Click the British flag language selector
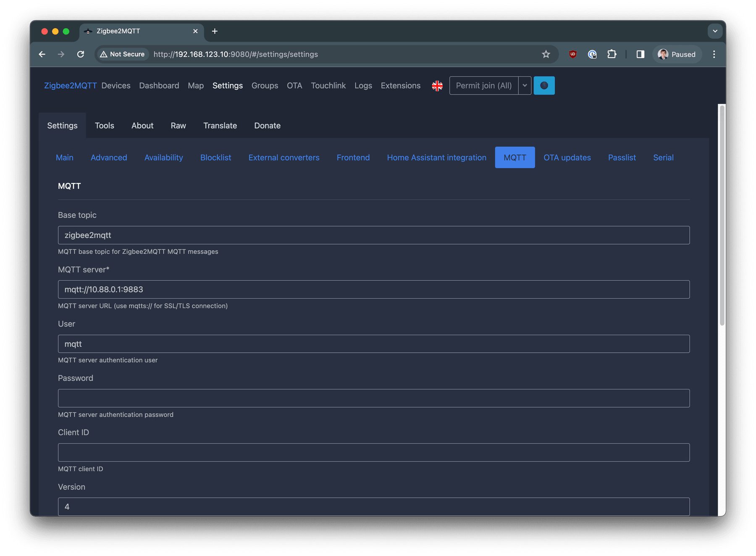This screenshot has width=756, height=556. (x=437, y=85)
